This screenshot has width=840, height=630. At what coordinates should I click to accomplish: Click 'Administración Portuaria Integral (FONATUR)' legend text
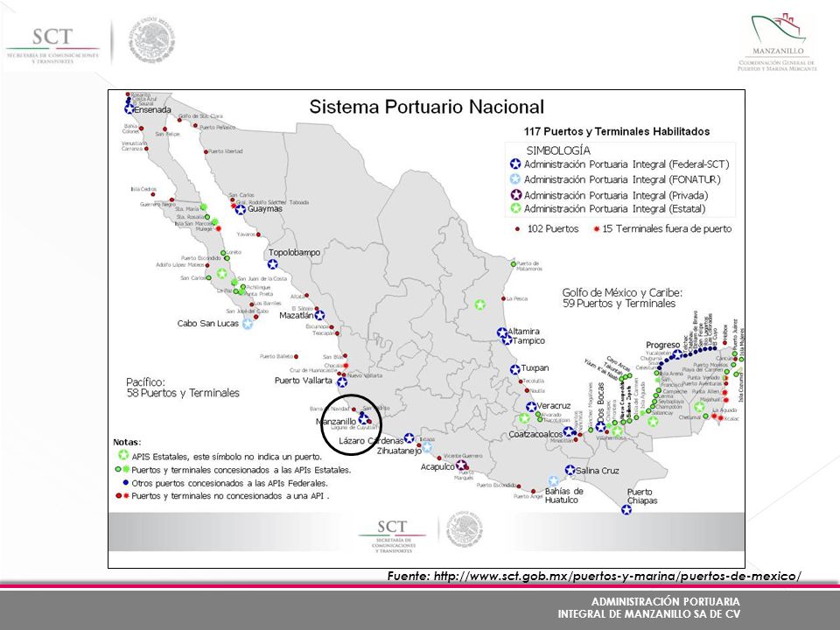click(x=622, y=179)
